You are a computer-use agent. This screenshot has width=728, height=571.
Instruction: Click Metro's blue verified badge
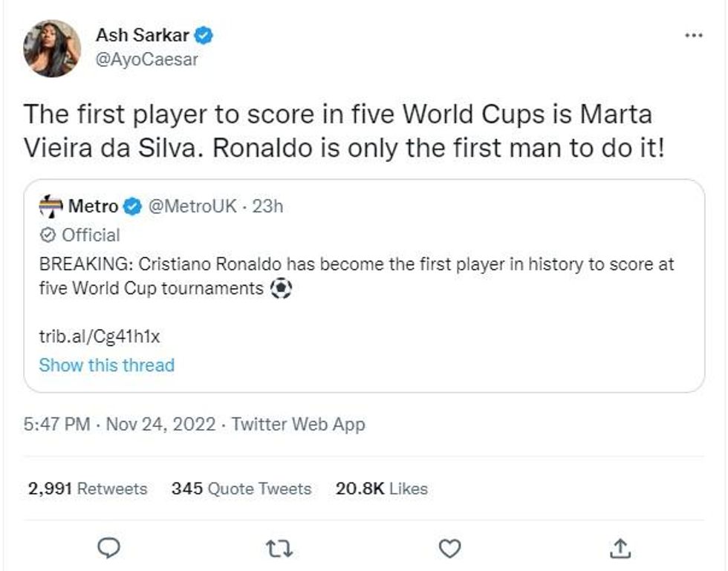(132, 206)
